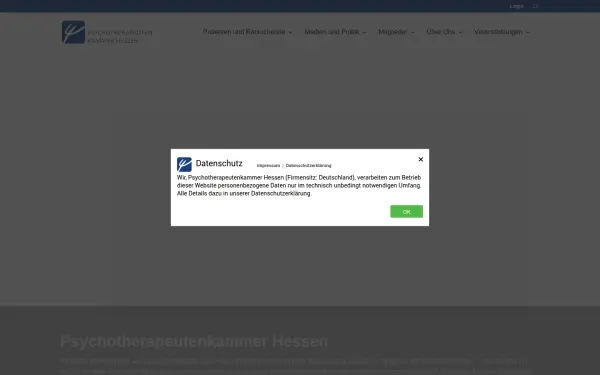600x375 pixels.
Task: Open the Veranstaltungen navigation menu
Action: [x=501, y=32]
